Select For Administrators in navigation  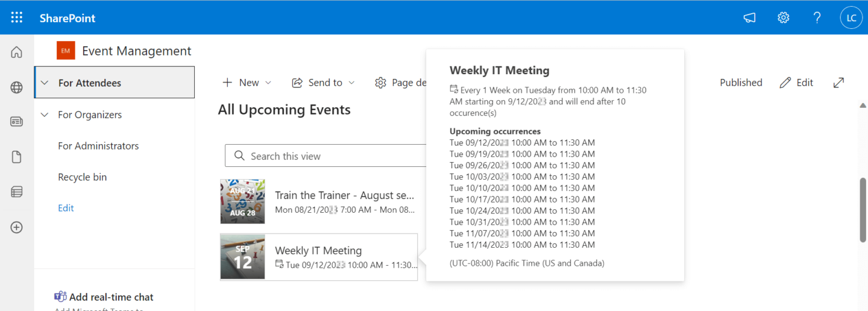coord(98,146)
